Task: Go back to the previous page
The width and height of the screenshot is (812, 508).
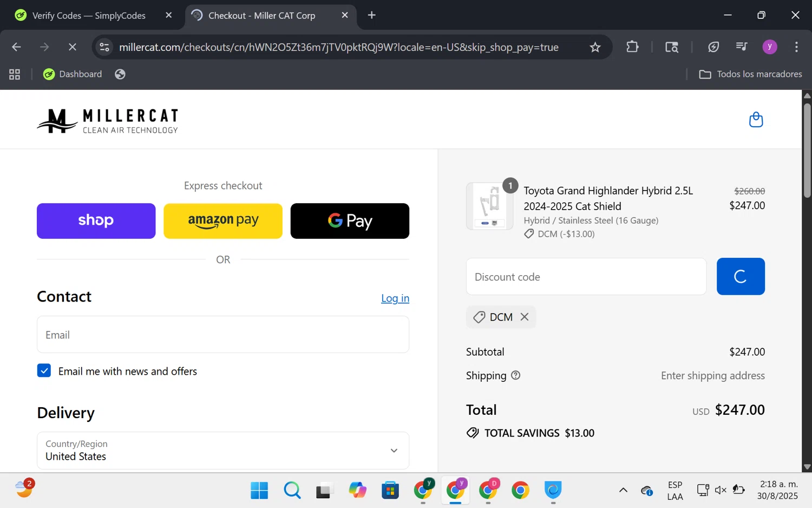Action: pyautogui.click(x=16, y=47)
